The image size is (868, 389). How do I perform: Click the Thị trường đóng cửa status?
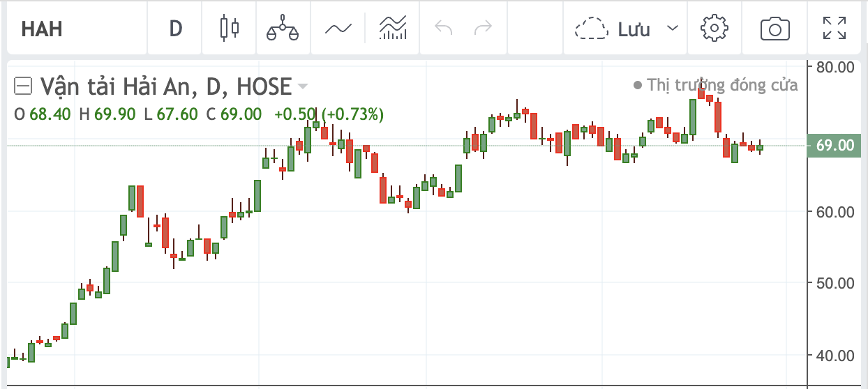click(x=716, y=85)
